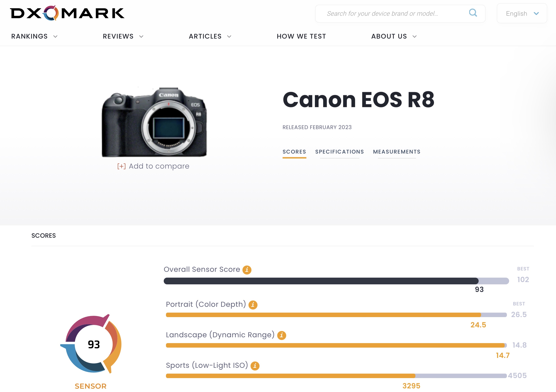Open the Portrait Color Depth info icon

pos(253,305)
